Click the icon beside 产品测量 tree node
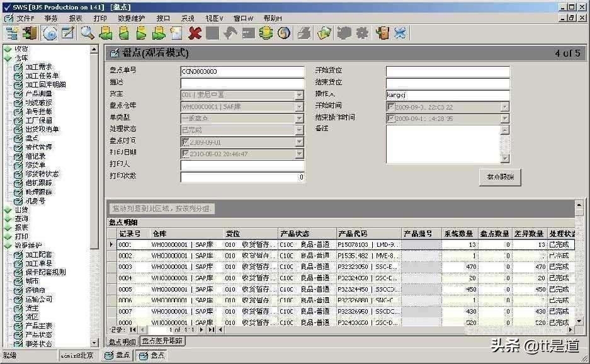 coord(18,94)
